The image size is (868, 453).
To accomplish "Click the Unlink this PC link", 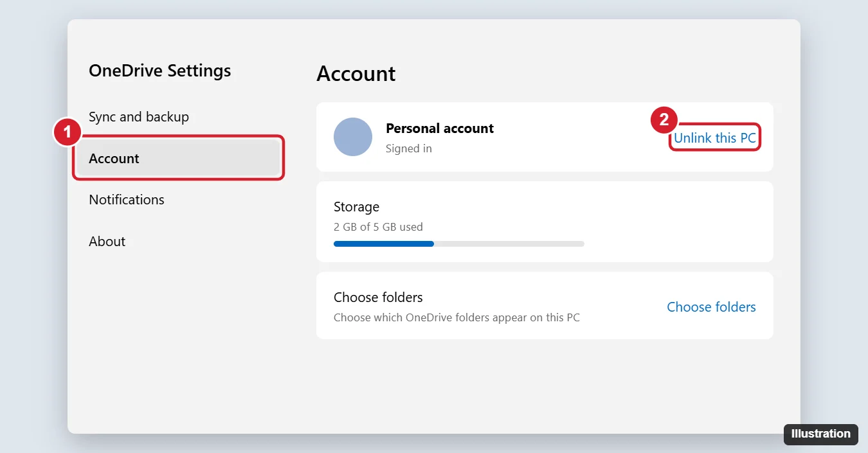I will point(714,138).
